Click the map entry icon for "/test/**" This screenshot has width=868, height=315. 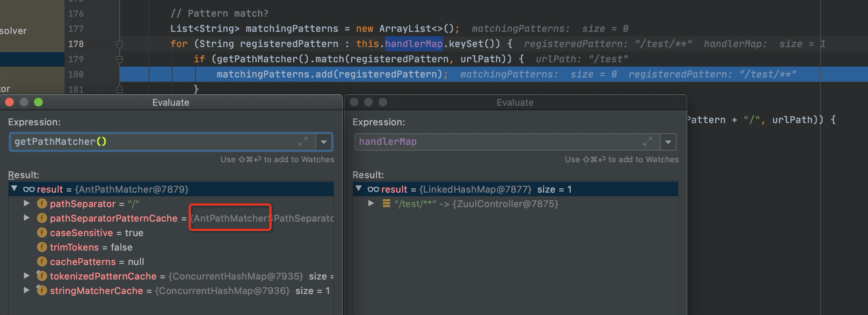tap(386, 204)
